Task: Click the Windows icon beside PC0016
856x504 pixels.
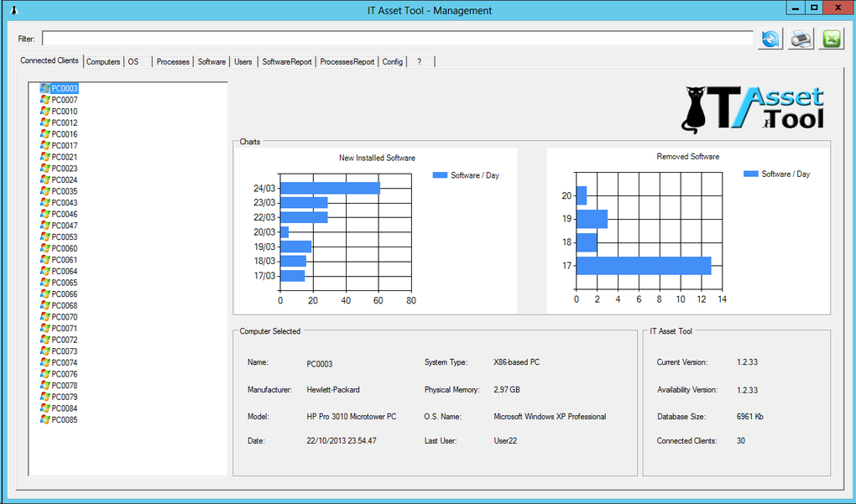Action: coord(44,134)
